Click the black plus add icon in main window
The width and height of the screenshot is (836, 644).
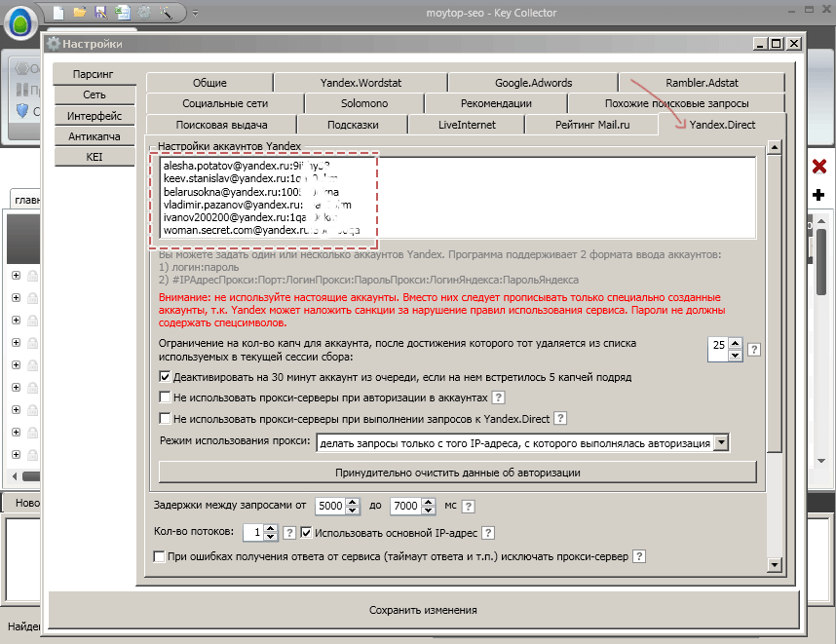click(x=818, y=195)
